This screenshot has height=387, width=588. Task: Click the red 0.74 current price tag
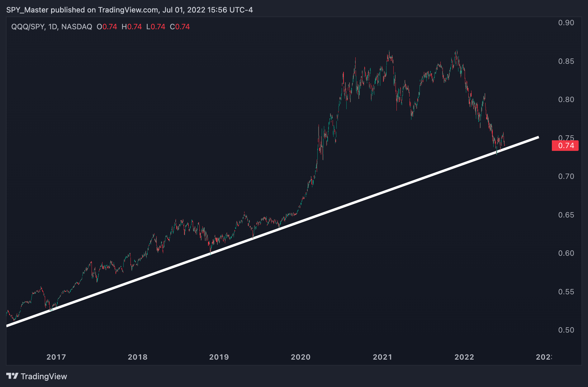(x=565, y=146)
